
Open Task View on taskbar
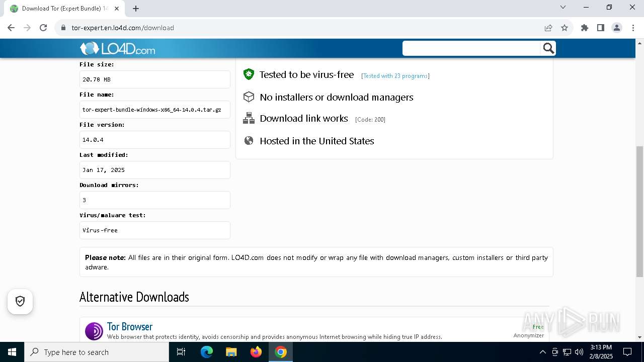181,352
